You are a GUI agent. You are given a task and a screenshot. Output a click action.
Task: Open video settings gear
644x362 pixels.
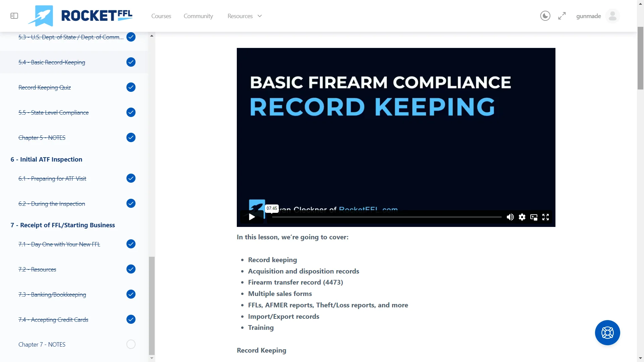(x=522, y=217)
